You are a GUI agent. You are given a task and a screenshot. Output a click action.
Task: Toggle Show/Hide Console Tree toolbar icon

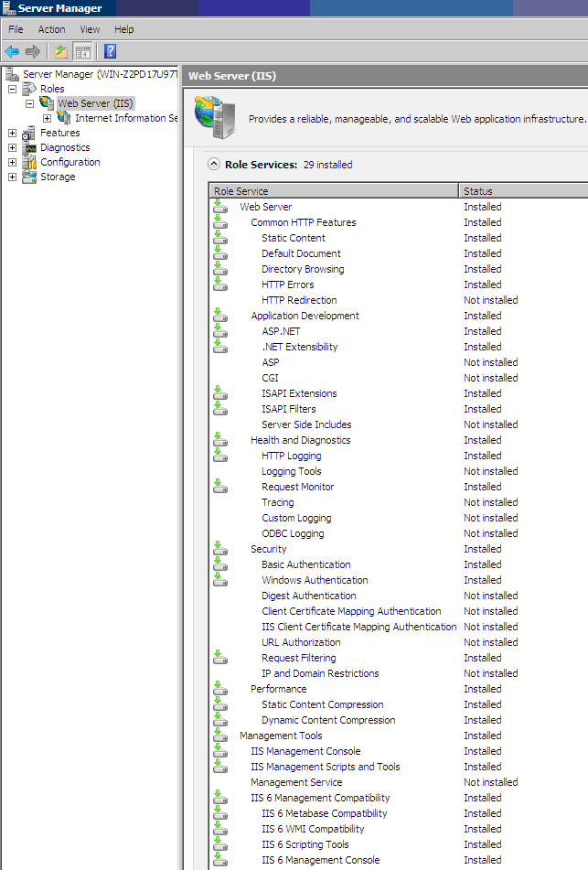tap(83, 51)
